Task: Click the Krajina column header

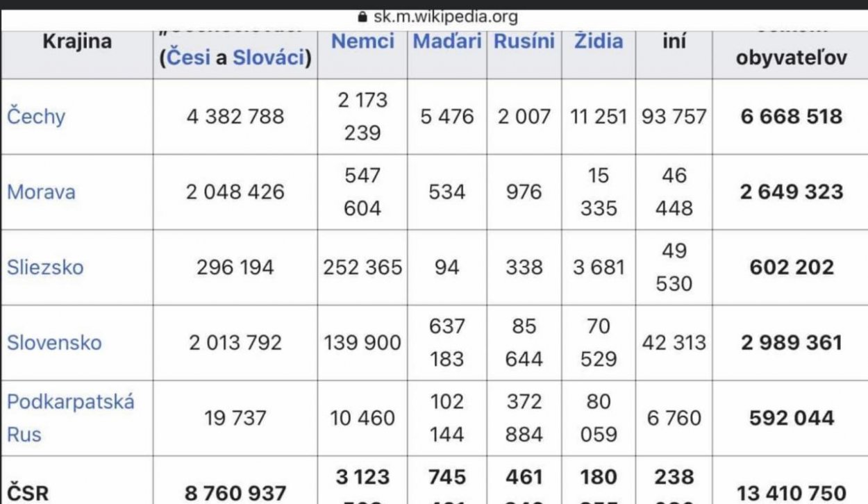Action: click(78, 42)
